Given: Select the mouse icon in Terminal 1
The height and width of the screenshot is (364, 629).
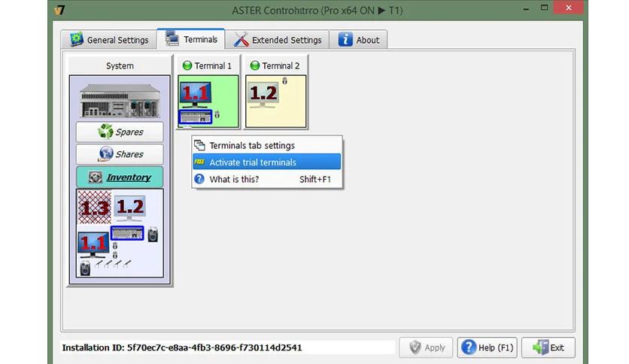Looking at the screenshot, I should click(217, 114).
